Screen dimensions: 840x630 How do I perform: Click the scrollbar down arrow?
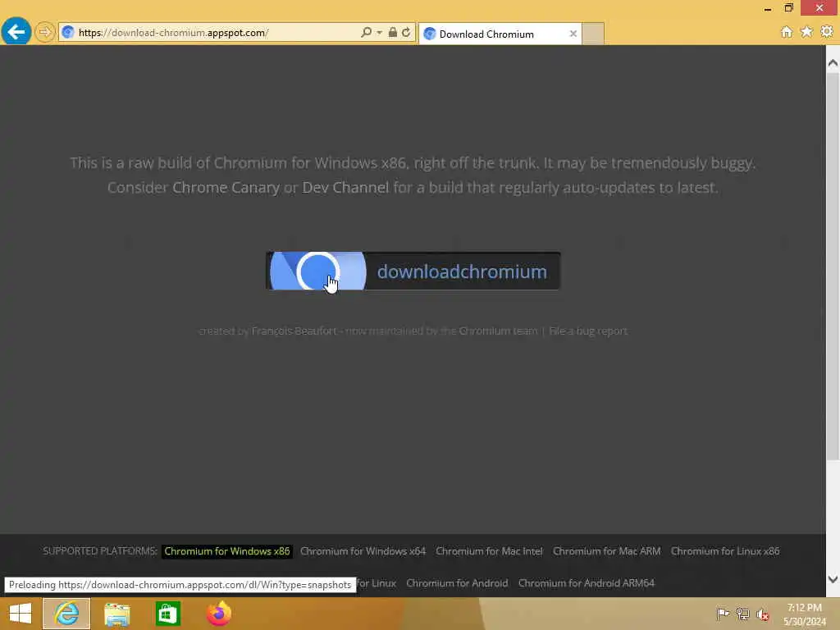pos(833,579)
